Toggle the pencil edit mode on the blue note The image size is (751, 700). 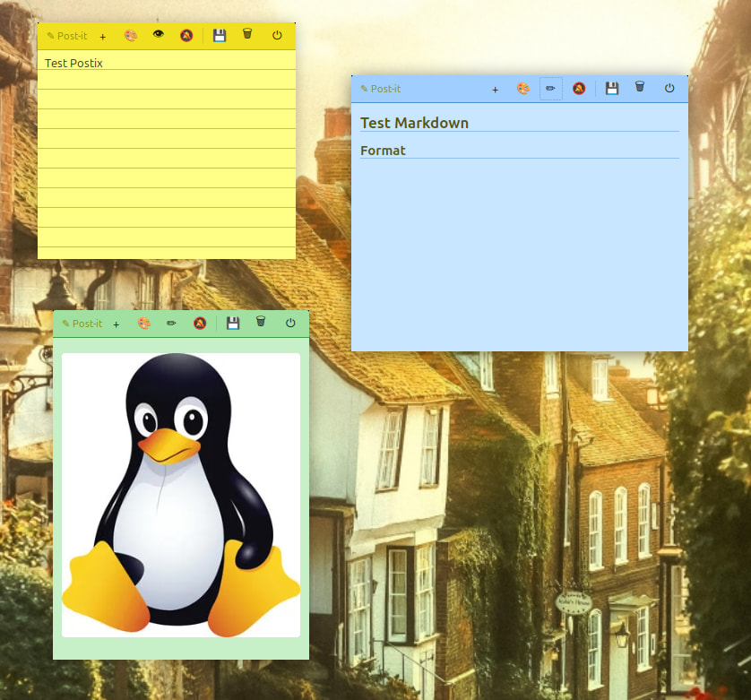pos(551,89)
